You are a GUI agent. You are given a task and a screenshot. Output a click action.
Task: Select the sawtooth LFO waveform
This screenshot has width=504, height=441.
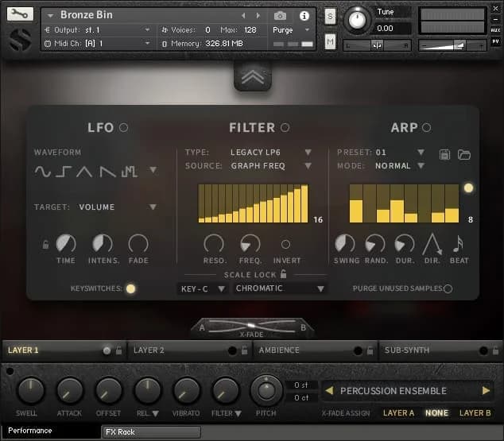(x=107, y=171)
